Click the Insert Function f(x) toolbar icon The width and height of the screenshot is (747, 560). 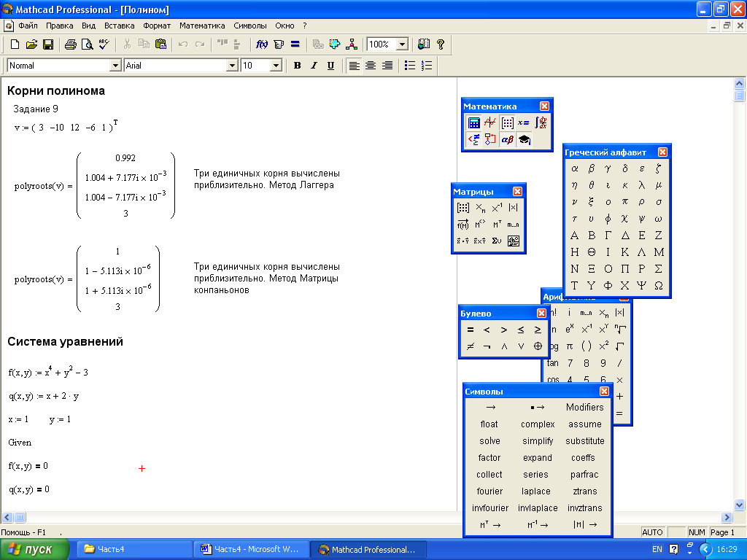click(262, 44)
